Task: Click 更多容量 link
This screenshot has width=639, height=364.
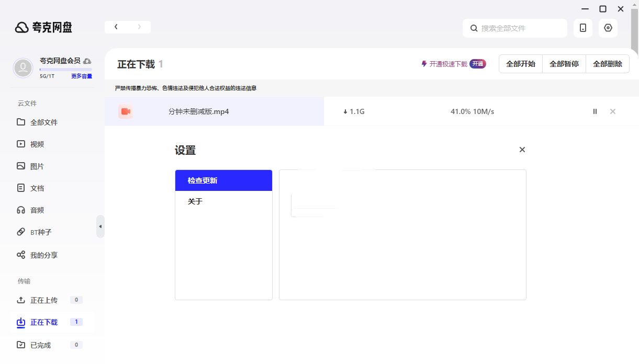Action: tap(81, 76)
